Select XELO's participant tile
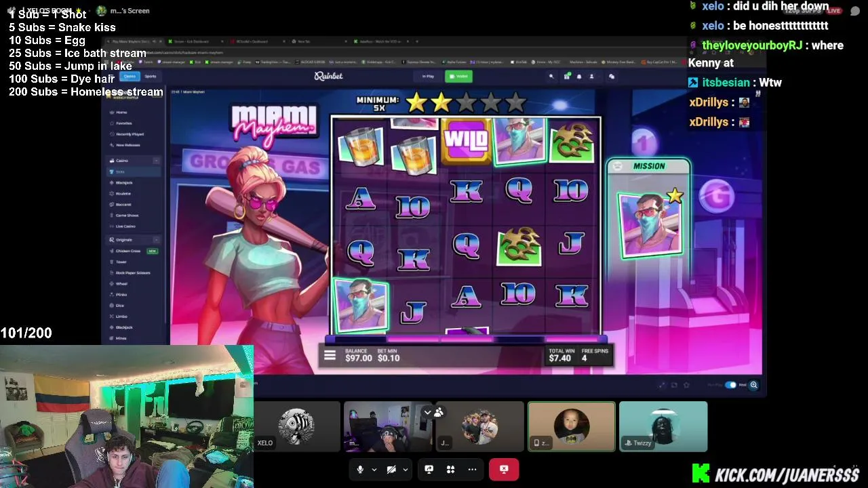868x488 pixels. click(x=297, y=426)
